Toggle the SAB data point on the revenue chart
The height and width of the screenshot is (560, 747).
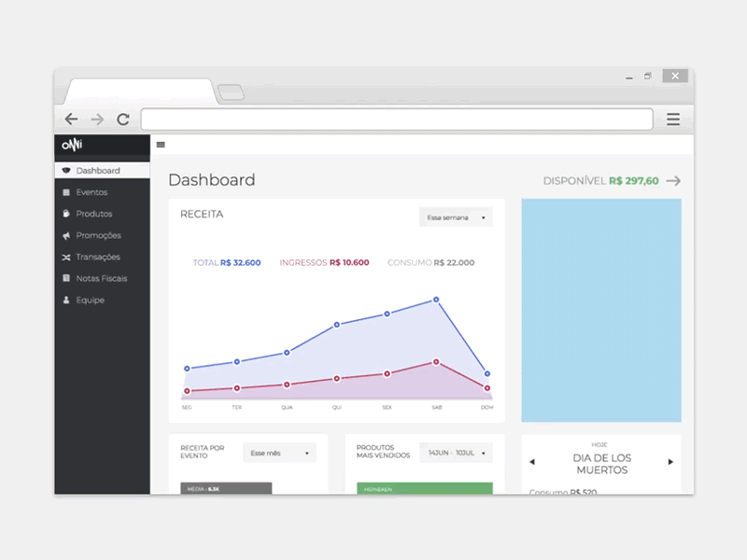434,301
